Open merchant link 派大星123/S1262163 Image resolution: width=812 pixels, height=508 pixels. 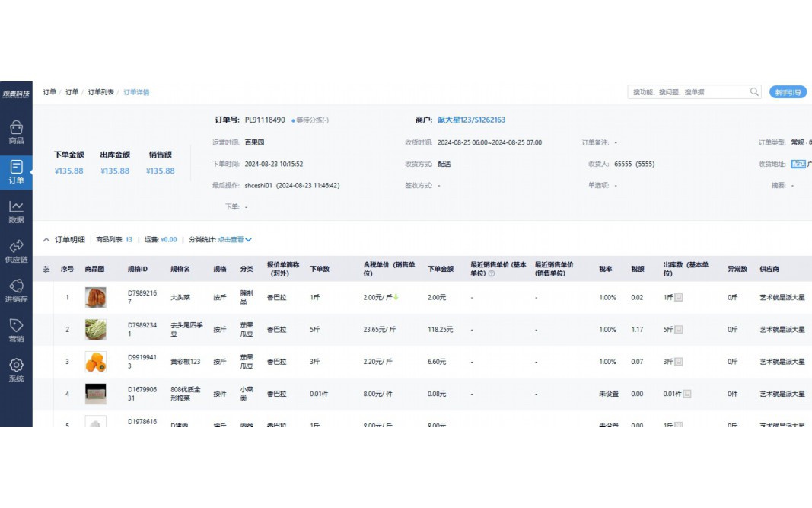(x=471, y=120)
